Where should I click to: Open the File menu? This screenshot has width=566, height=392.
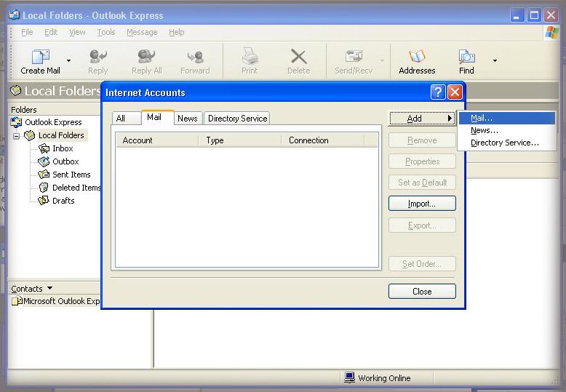27,33
